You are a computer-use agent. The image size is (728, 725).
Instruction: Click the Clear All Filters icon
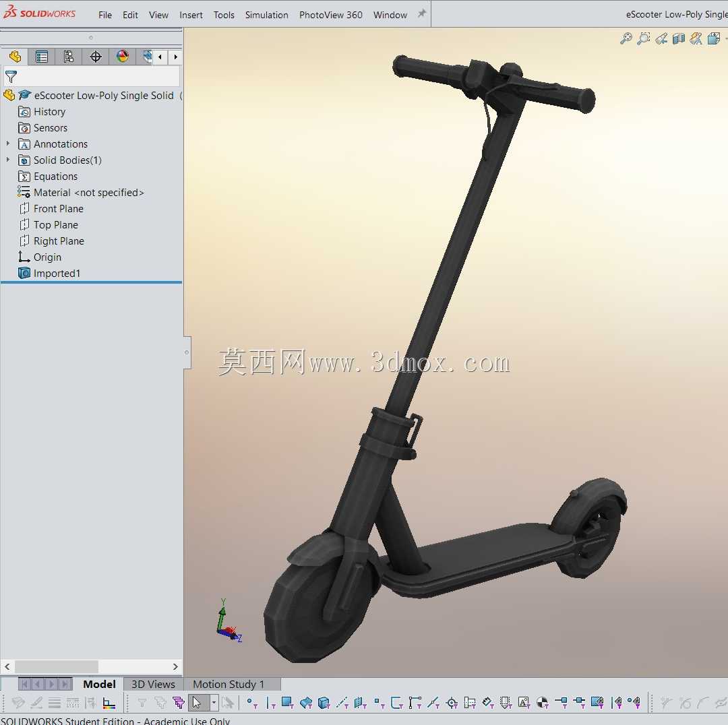pos(160,703)
